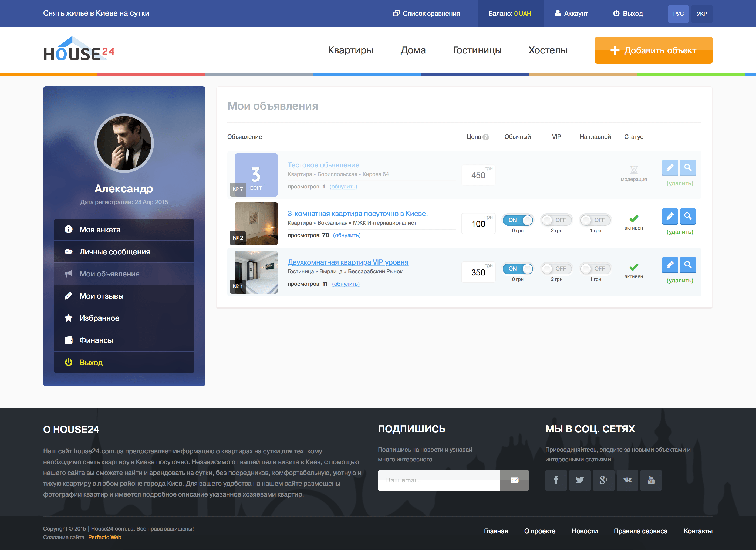The height and width of the screenshot is (550, 756).
Task: Open Twitter social icon in footer
Action: pos(580,480)
